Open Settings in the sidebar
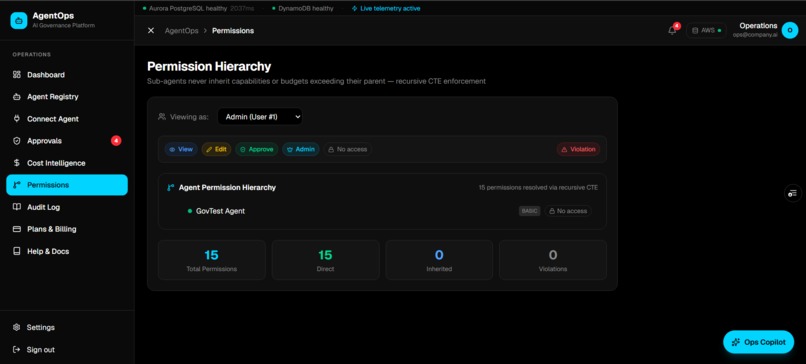 67,327
